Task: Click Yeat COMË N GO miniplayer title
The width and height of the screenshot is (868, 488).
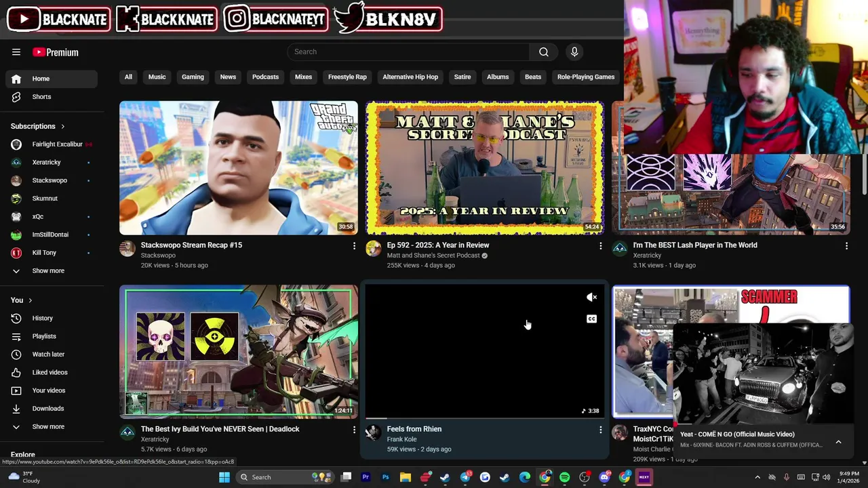Action: coord(737,434)
